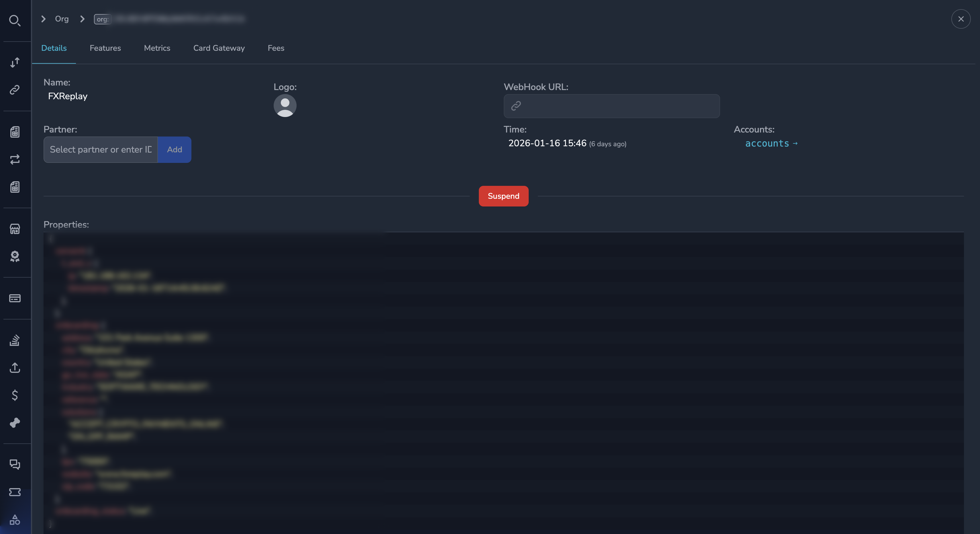Switch to the Details tab
980x534 pixels.
point(54,48)
